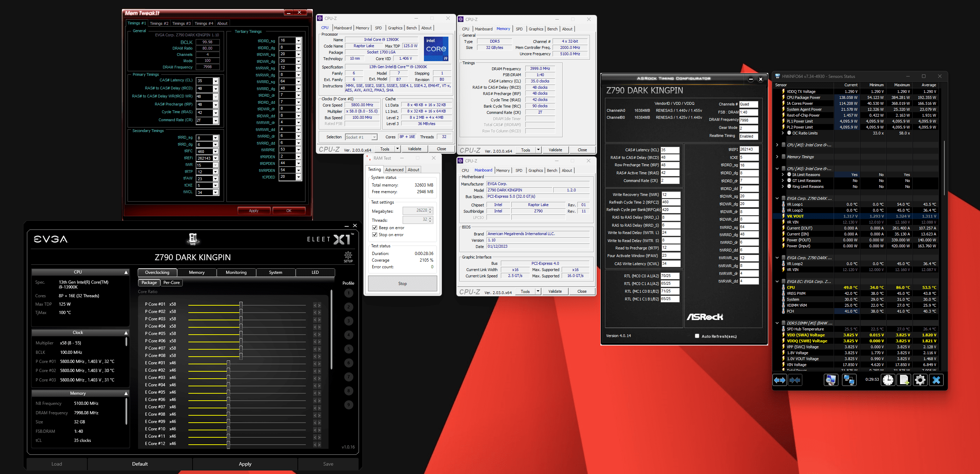Click thermometer icon beside PCH sensor
This screenshot has width=980, height=474.
point(783,311)
